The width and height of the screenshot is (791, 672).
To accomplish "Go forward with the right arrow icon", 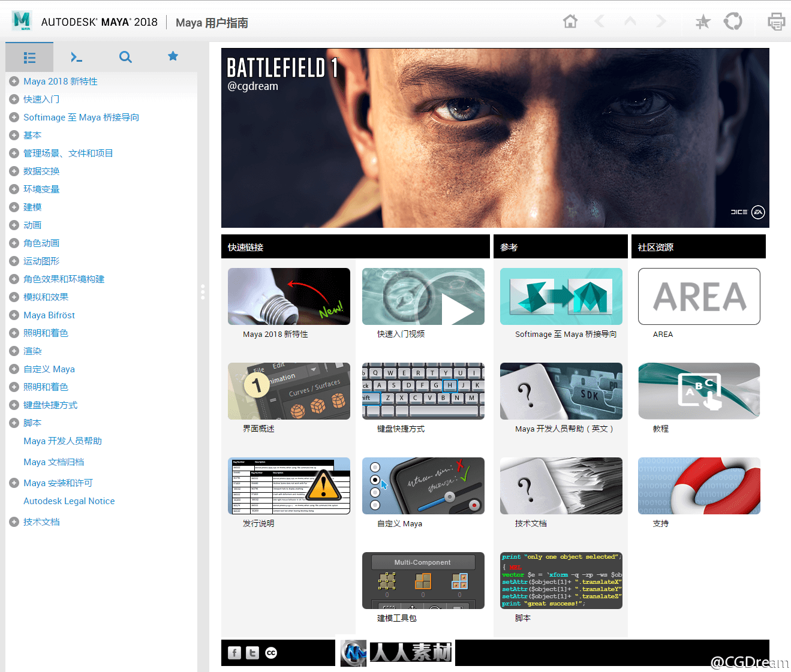I will point(661,22).
